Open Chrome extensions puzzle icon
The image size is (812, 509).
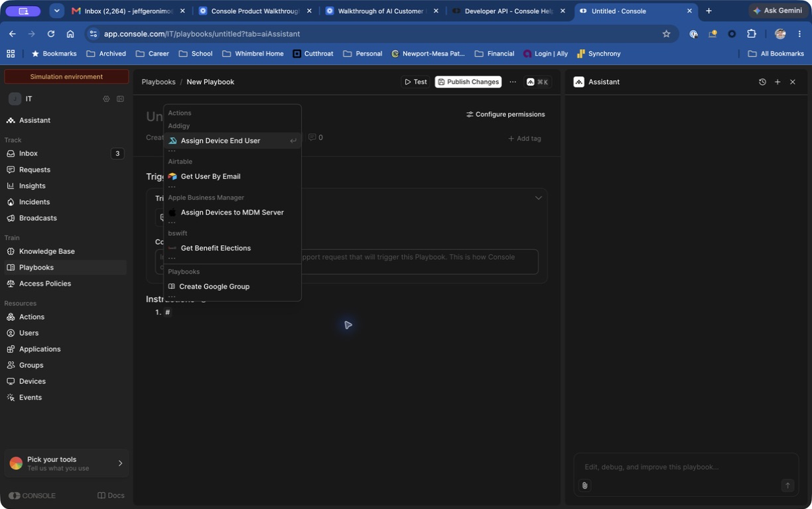pyautogui.click(x=751, y=34)
